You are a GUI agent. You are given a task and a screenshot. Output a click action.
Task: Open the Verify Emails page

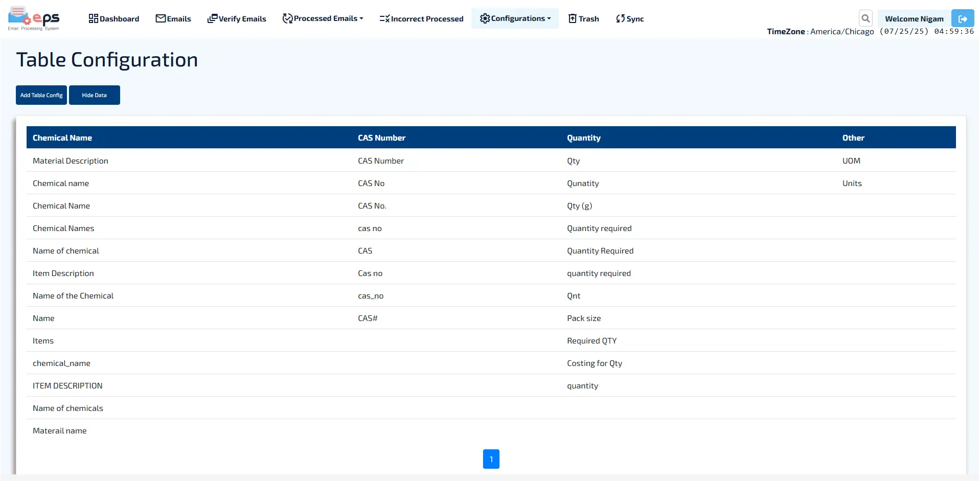click(242, 19)
